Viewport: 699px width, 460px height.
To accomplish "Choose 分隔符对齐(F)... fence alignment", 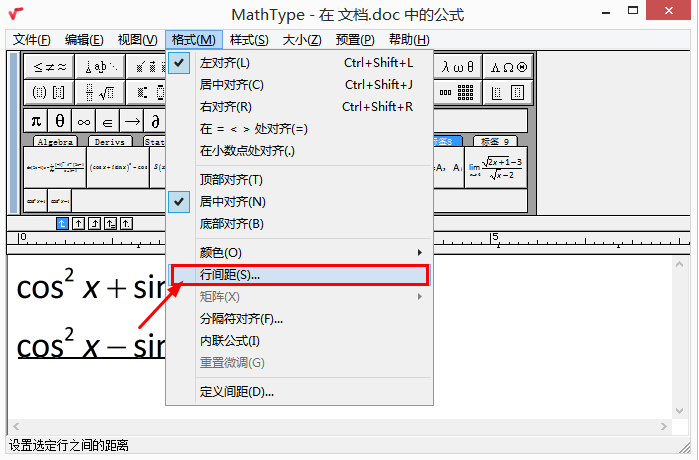I will coord(299,319).
